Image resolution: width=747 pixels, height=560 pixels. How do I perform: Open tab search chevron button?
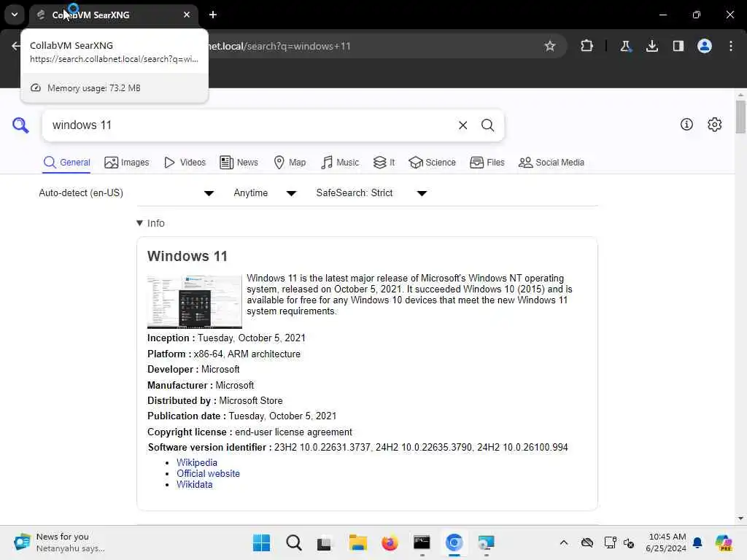coord(15,15)
